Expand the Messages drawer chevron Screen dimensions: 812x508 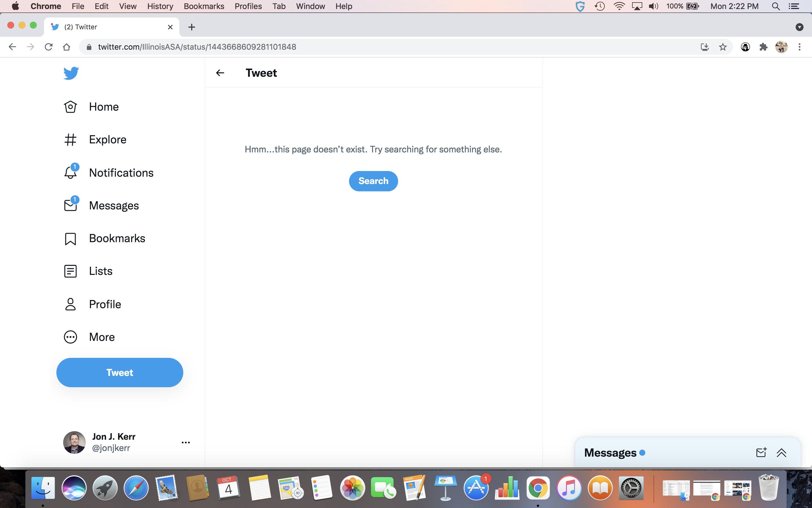coord(782,453)
